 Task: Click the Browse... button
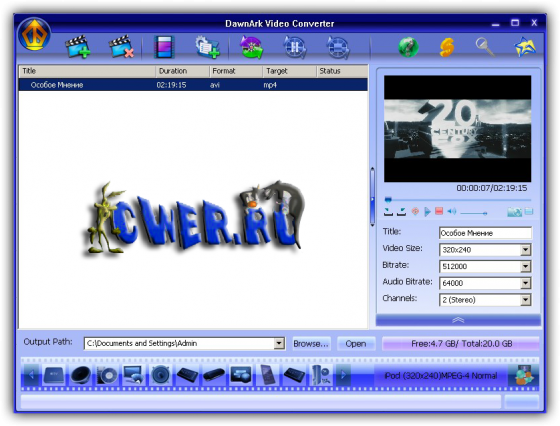pyautogui.click(x=311, y=344)
